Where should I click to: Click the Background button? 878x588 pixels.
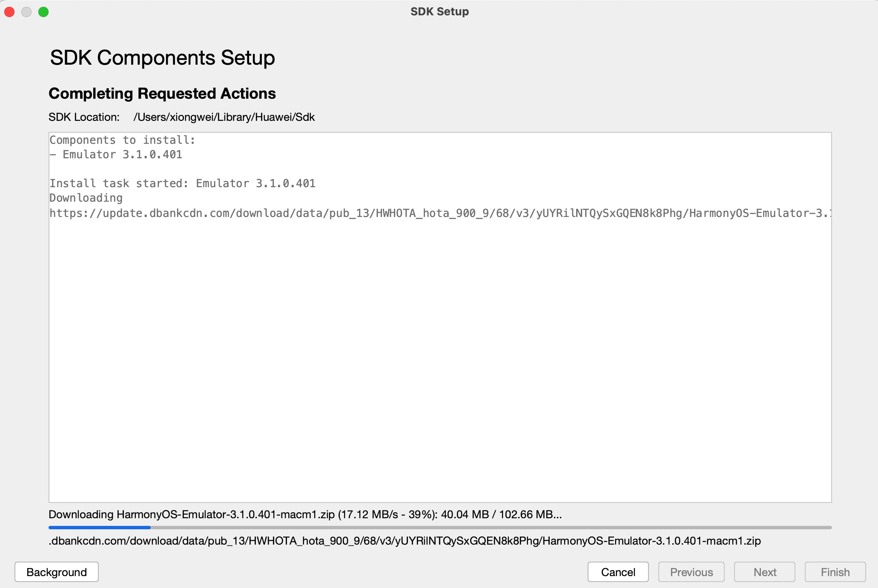click(x=57, y=572)
